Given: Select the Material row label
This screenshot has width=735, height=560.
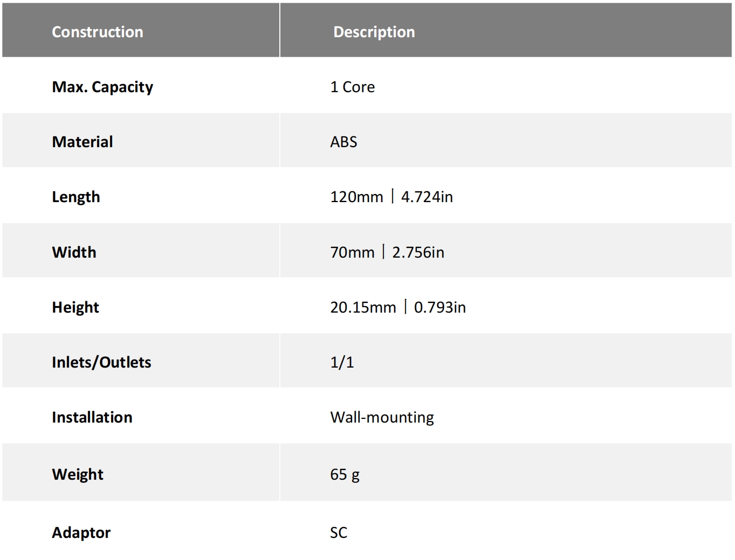Looking at the screenshot, I should [x=83, y=142].
